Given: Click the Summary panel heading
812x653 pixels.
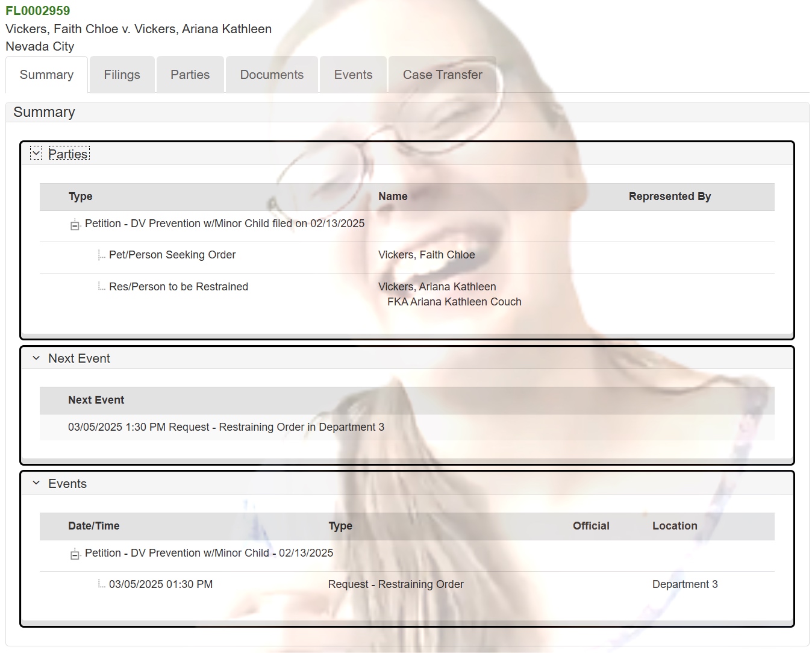Looking at the screenshot, I should click(x=44, y=112).
